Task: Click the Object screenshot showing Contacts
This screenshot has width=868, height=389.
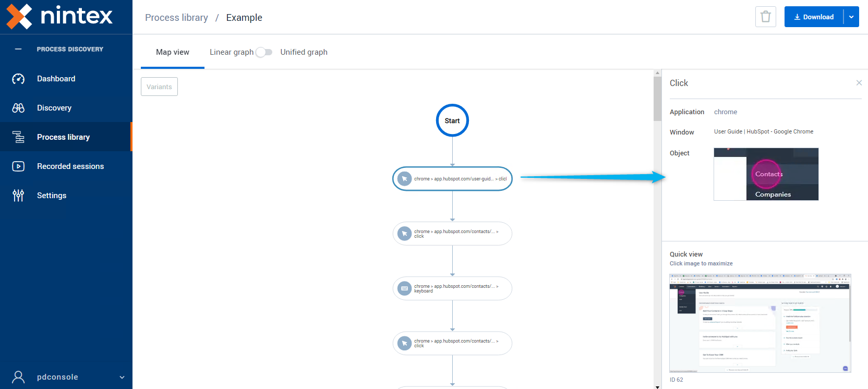Action: 766,174
